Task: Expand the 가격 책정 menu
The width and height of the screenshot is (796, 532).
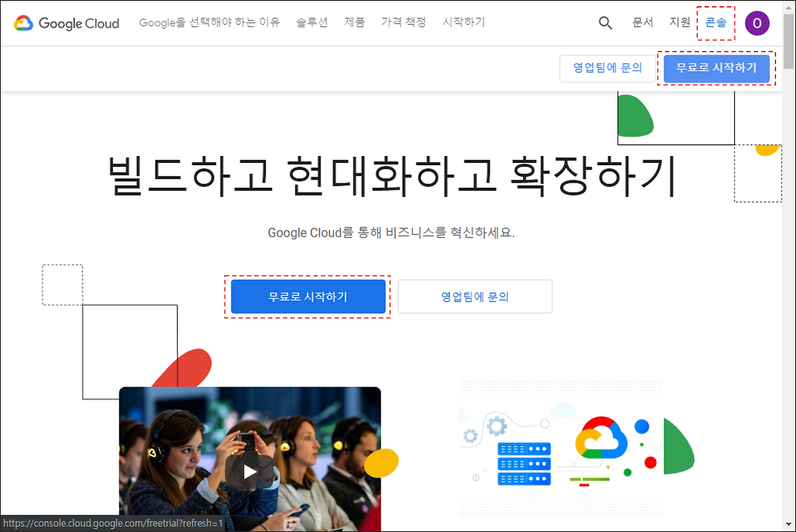Action: click(404, 22)
